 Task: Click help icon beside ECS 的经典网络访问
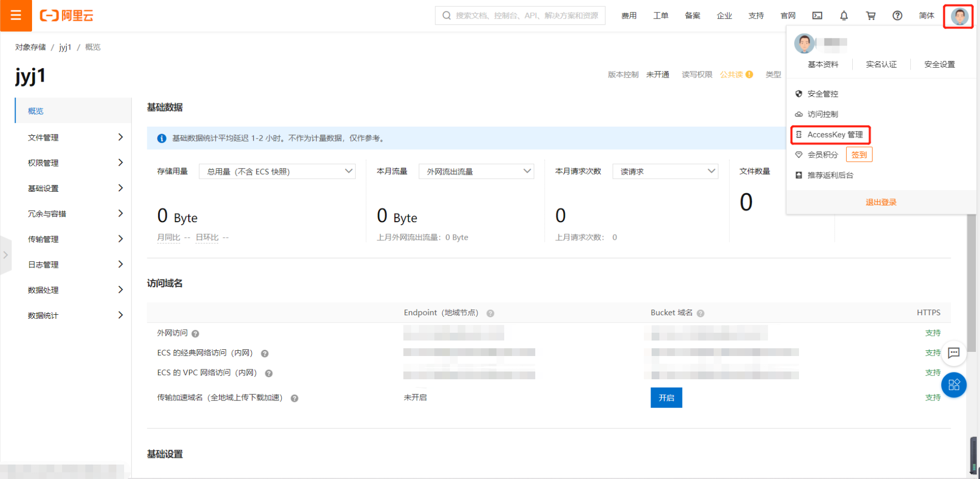(265, 353)
